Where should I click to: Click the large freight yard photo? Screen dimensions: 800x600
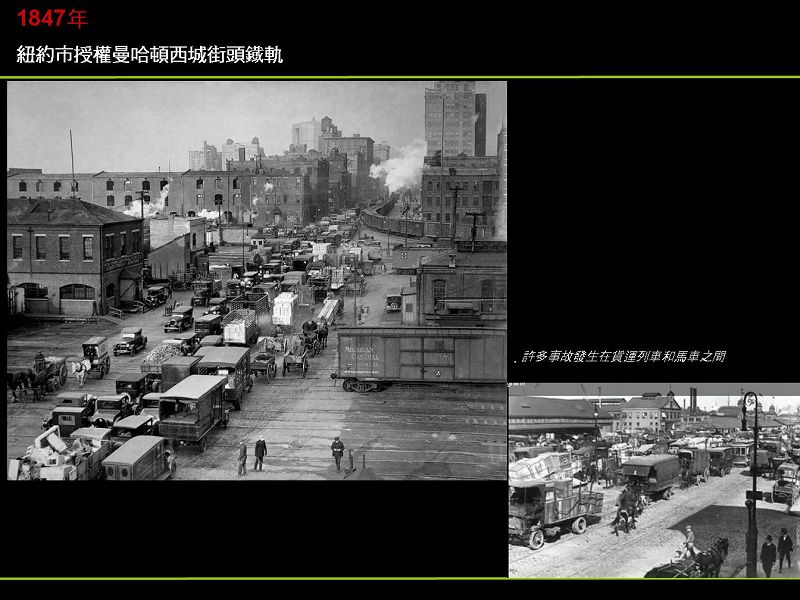[256, 280]
